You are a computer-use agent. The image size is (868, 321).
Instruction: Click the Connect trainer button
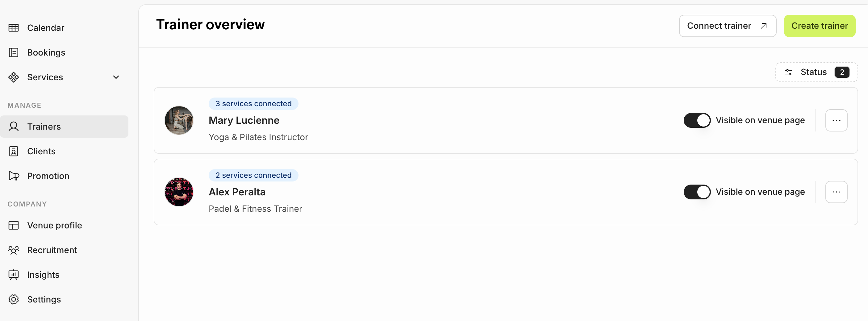[727, 26]
